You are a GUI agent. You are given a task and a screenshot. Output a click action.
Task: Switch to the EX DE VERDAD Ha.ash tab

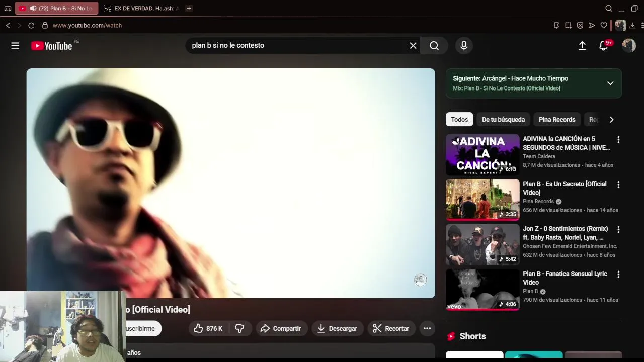coord(141,8)
